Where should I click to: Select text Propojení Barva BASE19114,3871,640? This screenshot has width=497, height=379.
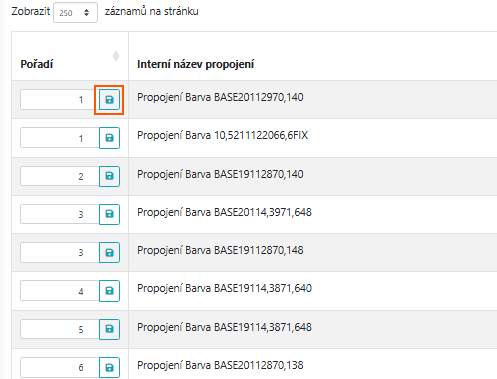(x=224, y=288)
